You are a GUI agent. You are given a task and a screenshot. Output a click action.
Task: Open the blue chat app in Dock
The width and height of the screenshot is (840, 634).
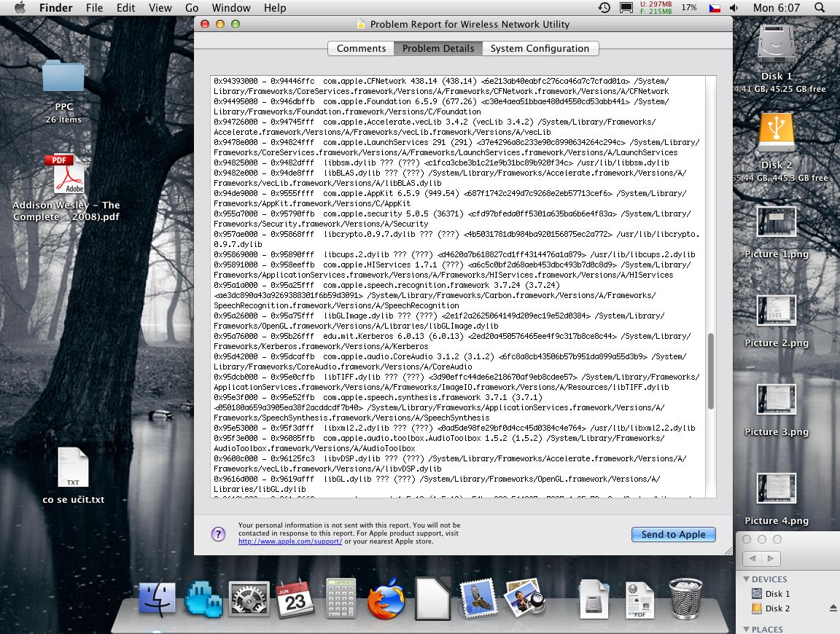coord(203,600)
